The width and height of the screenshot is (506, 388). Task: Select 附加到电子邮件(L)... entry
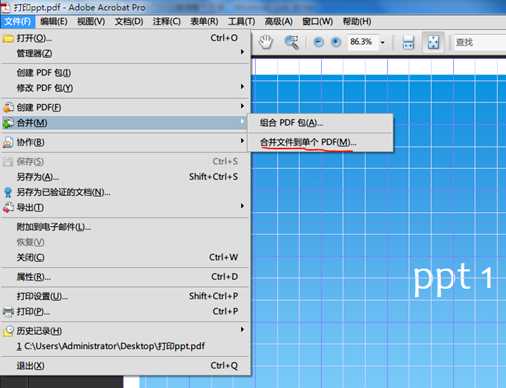click(x=125, y=227)
